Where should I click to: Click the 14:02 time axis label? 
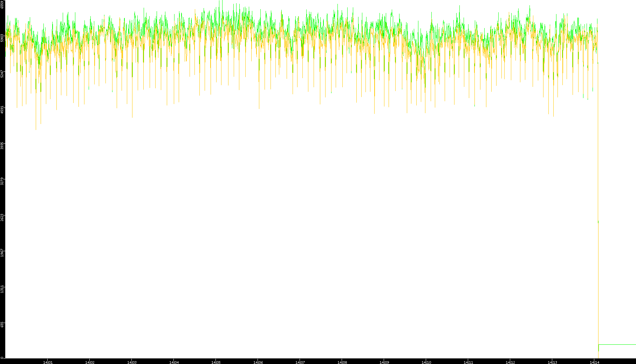coord(90,362)
